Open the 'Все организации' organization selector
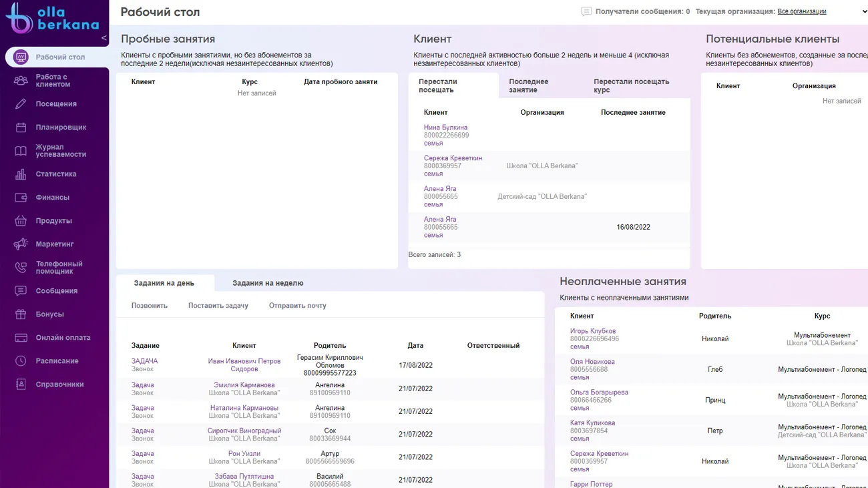Image resolution: width=868 pixels, height=488 pixels. click(802, 12)
